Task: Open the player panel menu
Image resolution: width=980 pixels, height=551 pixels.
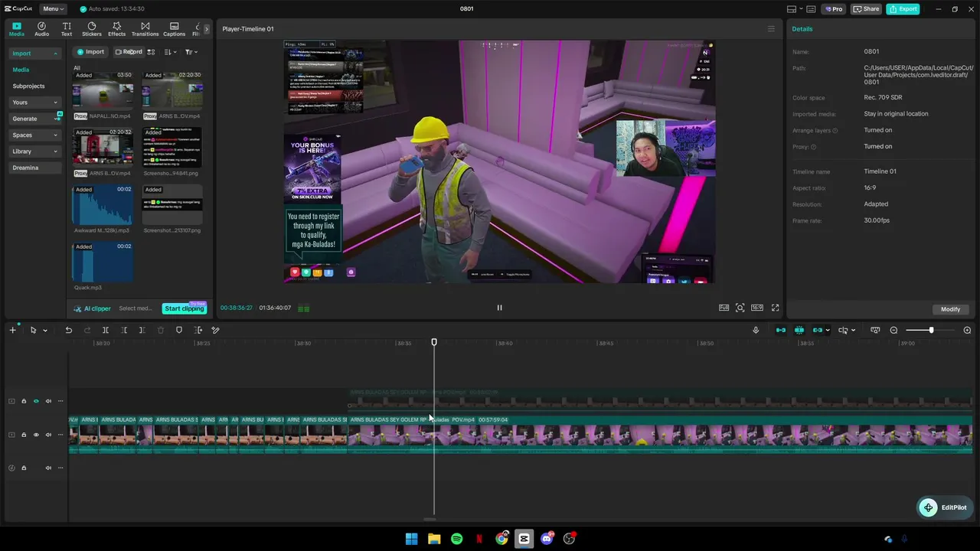Action: point(771,29)
